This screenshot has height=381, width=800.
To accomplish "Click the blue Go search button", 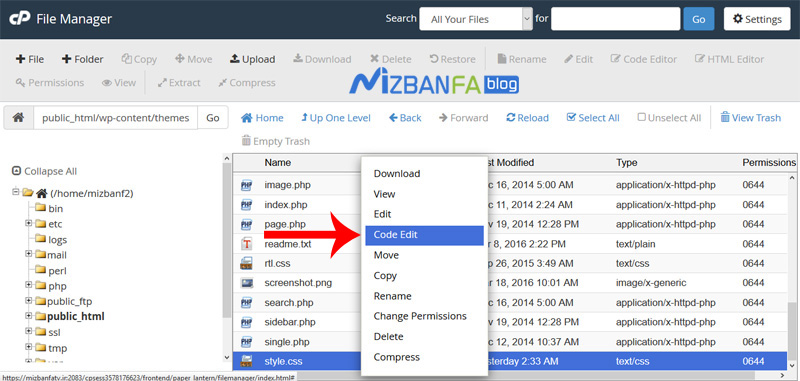I will [x=698, y=19].
